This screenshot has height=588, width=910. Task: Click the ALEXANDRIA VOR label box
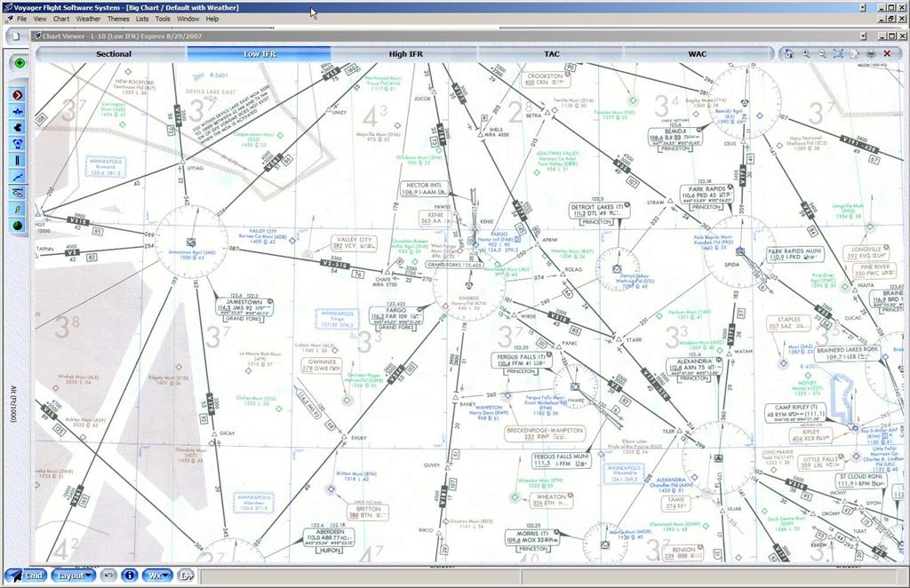694,367
